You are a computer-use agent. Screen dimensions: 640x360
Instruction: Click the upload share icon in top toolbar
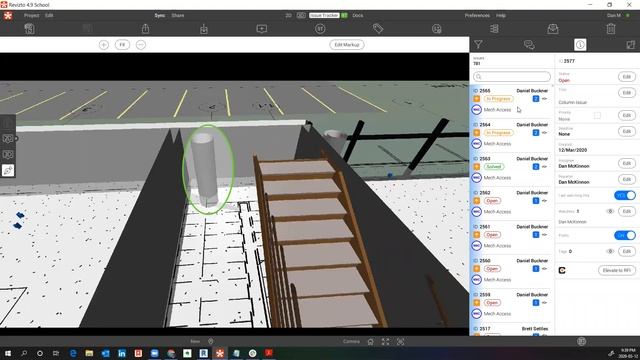(x=145, y=29)
